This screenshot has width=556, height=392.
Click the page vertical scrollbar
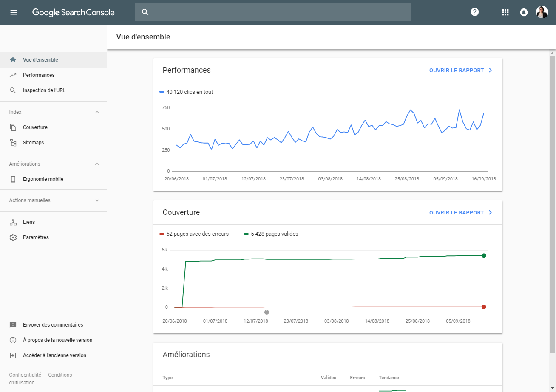pyautogui.click(x=552, y=204)
